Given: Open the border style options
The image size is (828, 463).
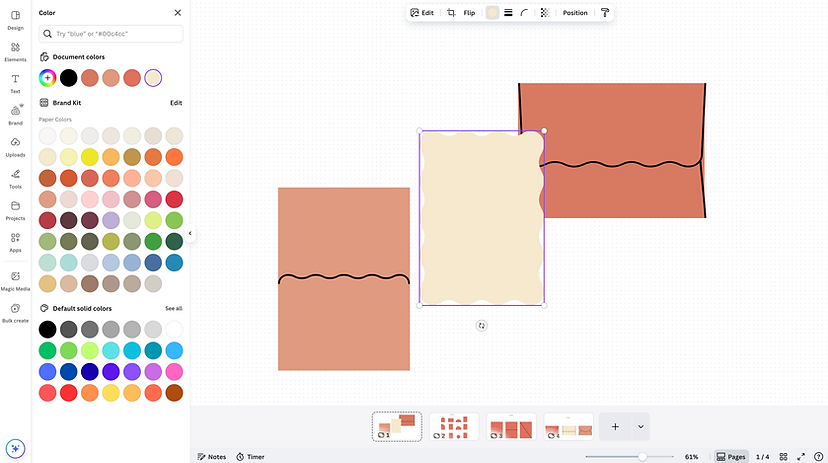Looking at the screenshot, I should (508, 13).
